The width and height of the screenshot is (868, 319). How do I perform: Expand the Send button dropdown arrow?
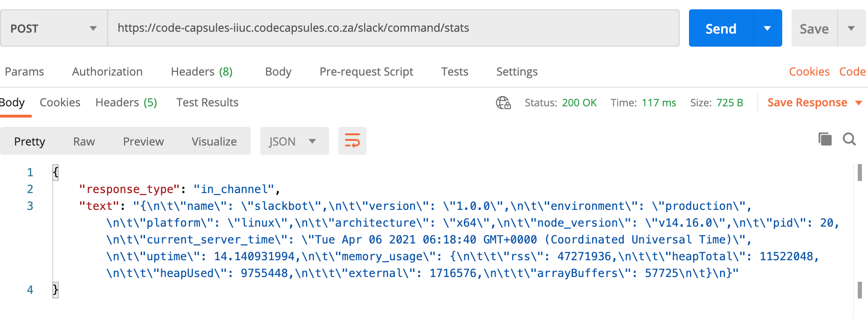[767, 28]
